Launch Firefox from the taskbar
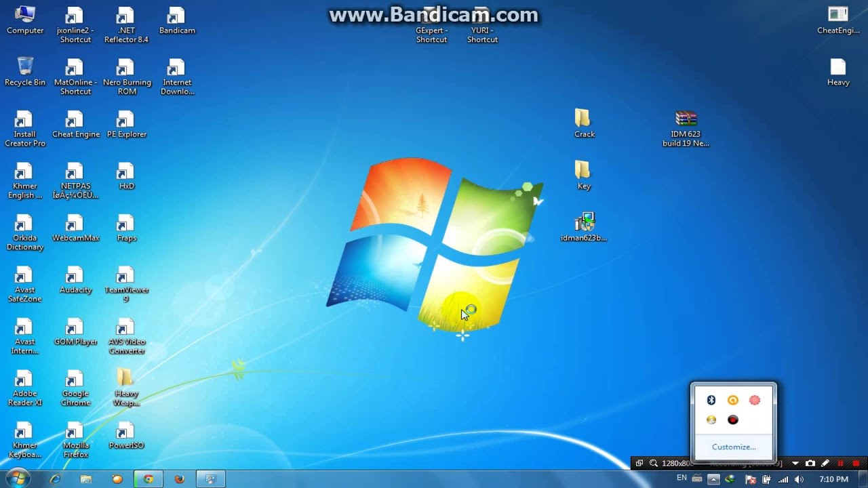 coord(180,479)
